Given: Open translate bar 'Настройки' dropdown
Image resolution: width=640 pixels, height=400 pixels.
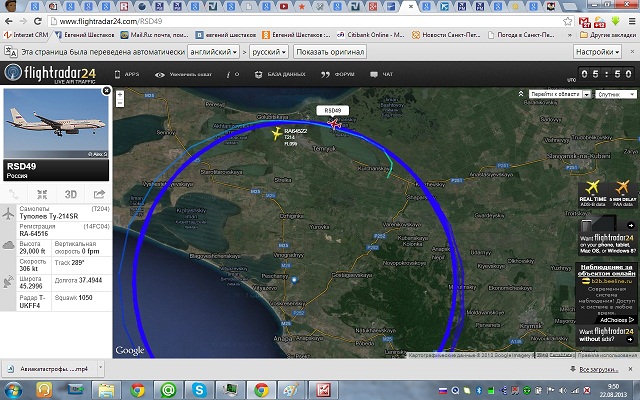Looking at the screenshot, I should (x=598, y=52).
